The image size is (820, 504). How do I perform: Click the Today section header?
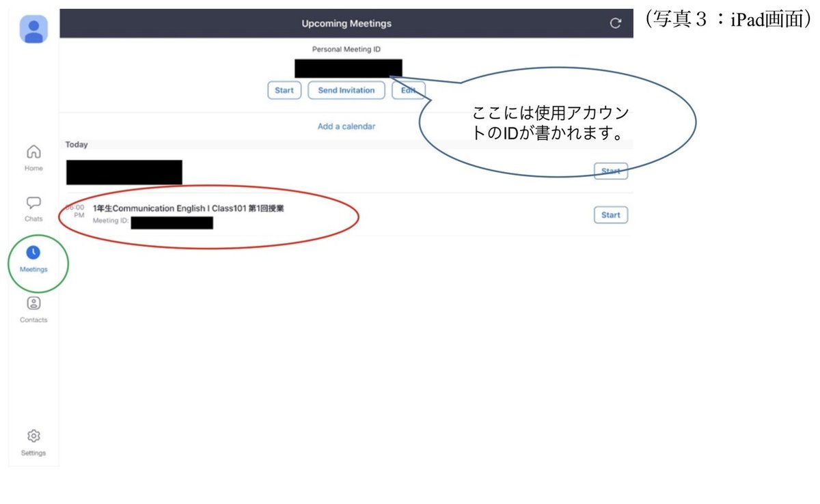[77, 145]
